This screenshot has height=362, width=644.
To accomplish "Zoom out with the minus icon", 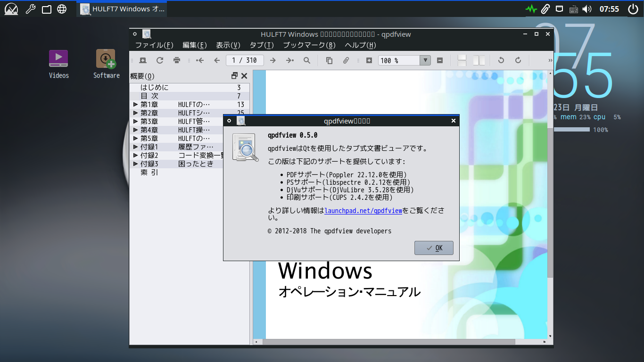I will pyautogui.click(x=440, y=60).
